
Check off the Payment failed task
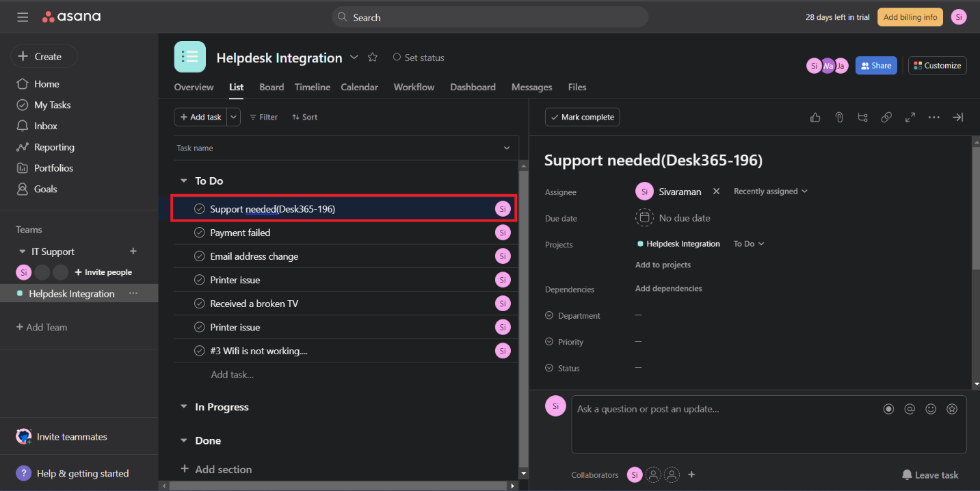(200, 233)
